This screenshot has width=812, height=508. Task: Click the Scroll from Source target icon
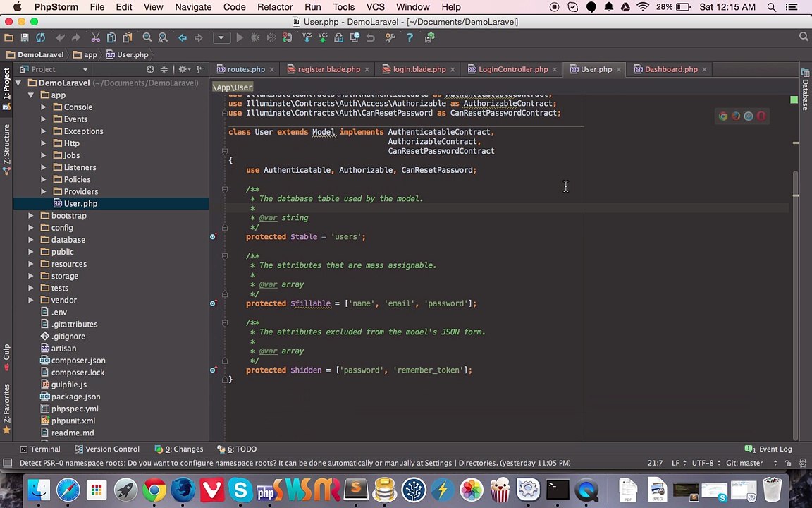150,69
